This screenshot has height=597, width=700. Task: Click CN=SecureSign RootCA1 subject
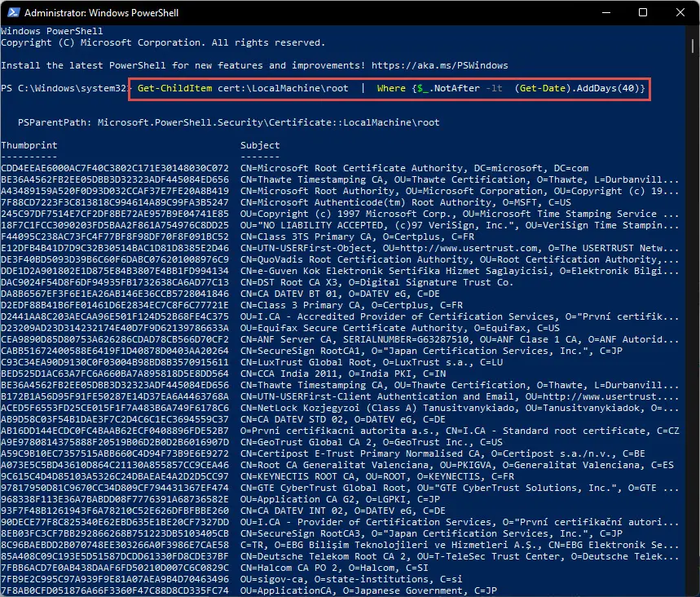click(x=431, y=351)
